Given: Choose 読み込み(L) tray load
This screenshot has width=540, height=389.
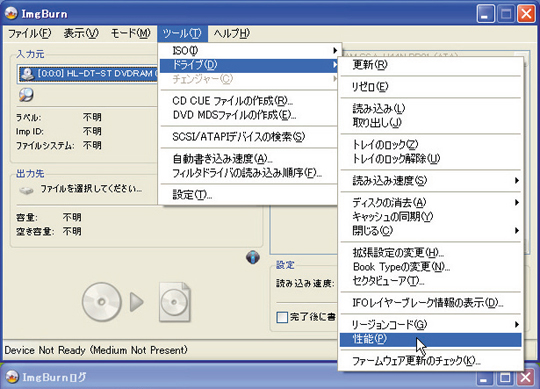Looking at the screenshot, I should (x=430, y=109).
